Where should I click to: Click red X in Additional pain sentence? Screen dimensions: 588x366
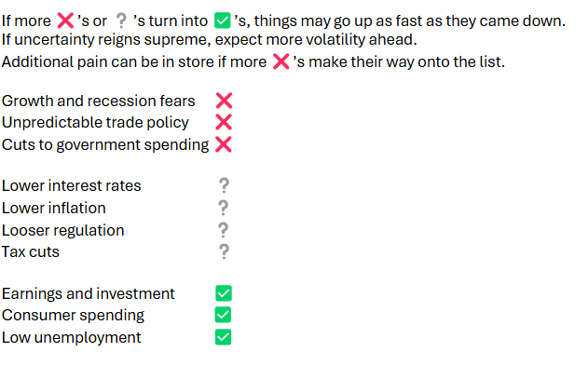(280, 61)
